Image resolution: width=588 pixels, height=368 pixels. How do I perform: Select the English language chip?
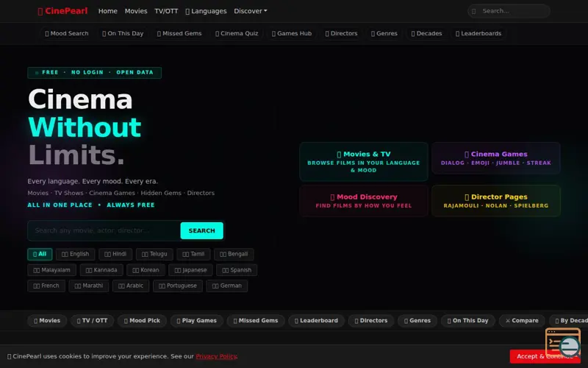(76, 254)
